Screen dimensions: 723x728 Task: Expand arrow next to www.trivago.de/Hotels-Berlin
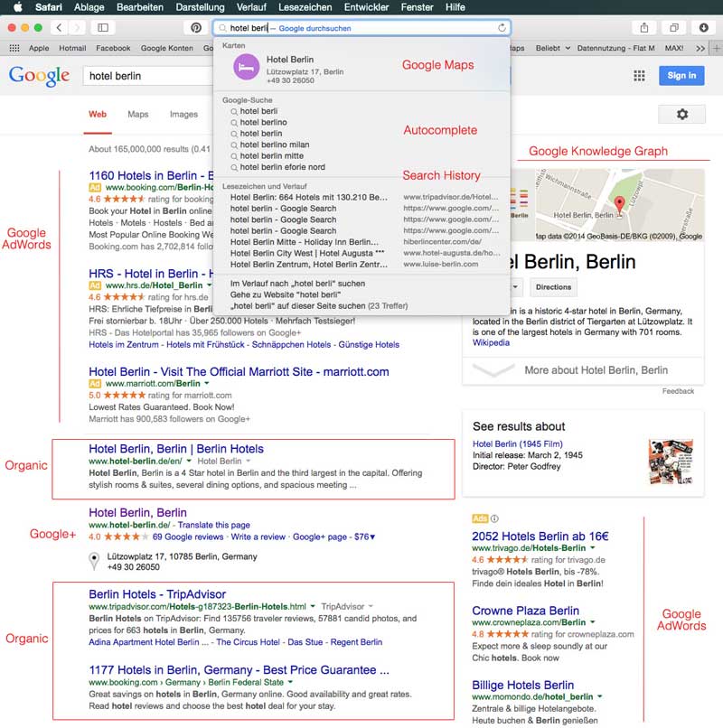pos(593,548)
